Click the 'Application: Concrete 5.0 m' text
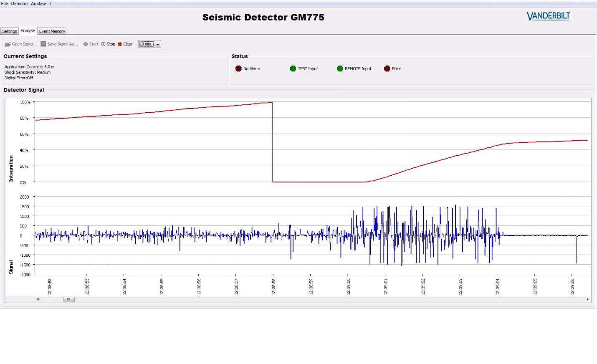 (30, 67)
